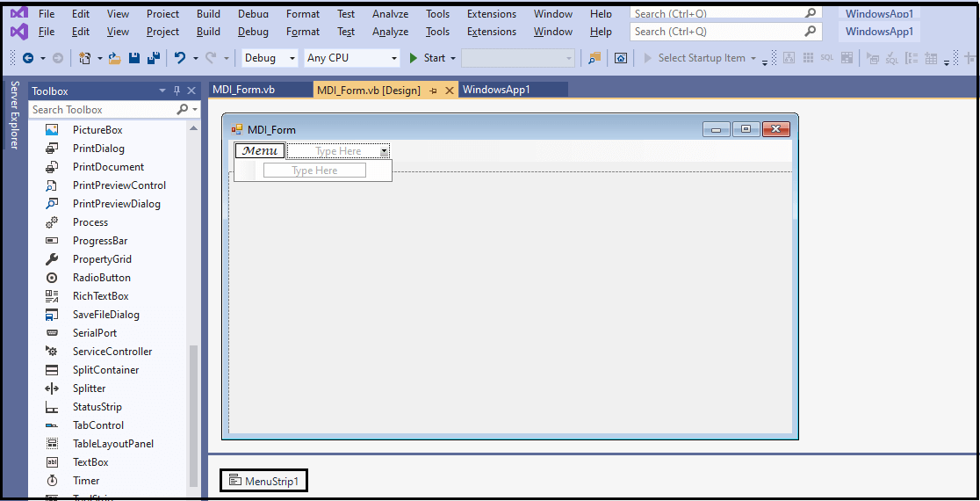Toggle auto-hide pin on Toolbox panel

click(x=177, y=91)
